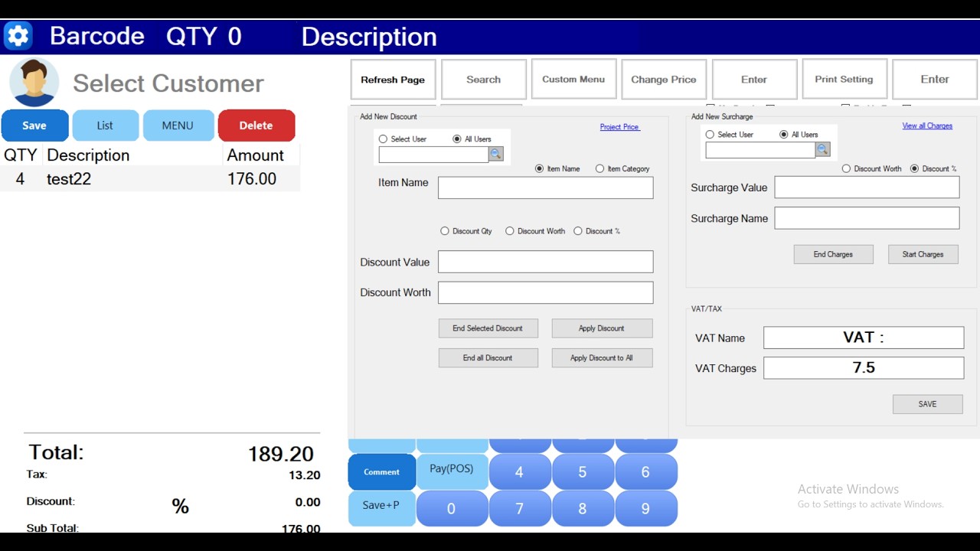The height and width of the screenshot is (551, 980).
Task: Click the Enter button beside Change Price
Action: [x=754, y=80]
